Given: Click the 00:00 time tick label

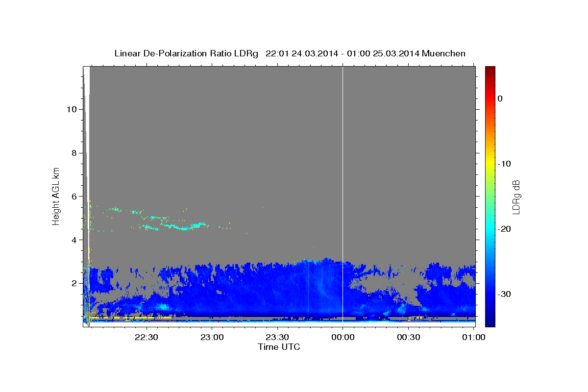Looking at the screenshot, I should [x=343, y=338].
